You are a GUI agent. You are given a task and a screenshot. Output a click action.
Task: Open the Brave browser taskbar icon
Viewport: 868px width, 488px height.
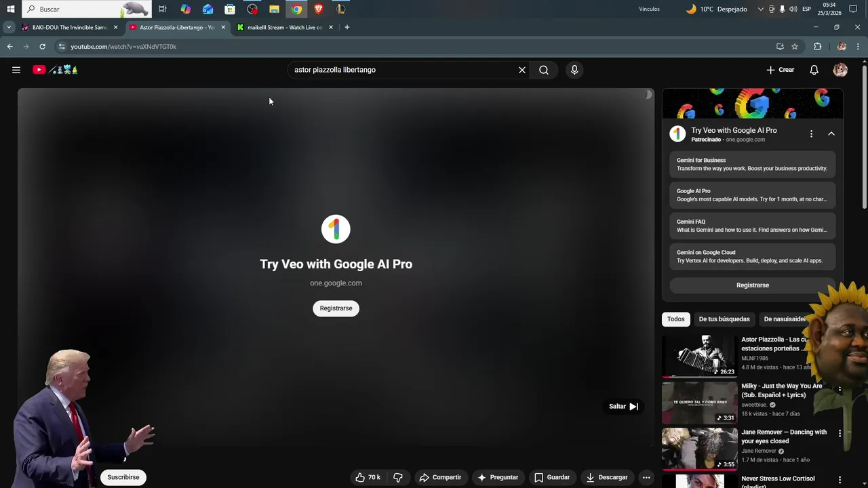319,9
